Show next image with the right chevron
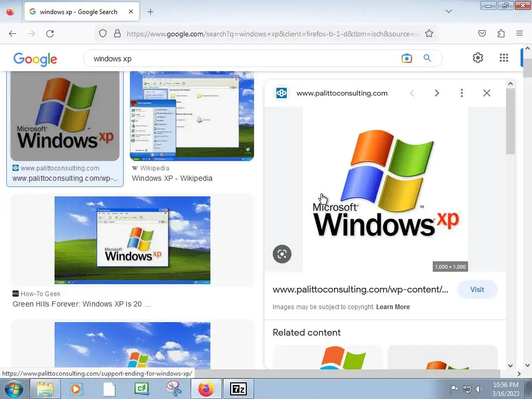The width and height of the screenshot is (532, 399). click(436, 93)
